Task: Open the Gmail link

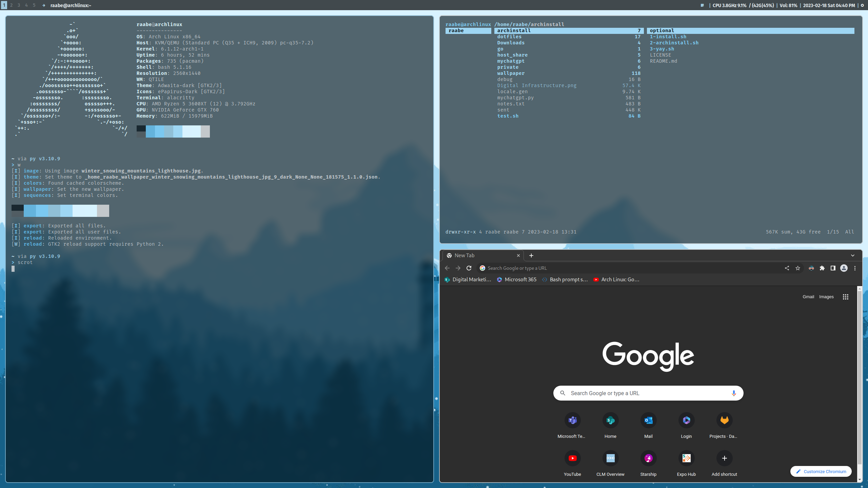Action: pyautogui.click(x=808, y=297)
